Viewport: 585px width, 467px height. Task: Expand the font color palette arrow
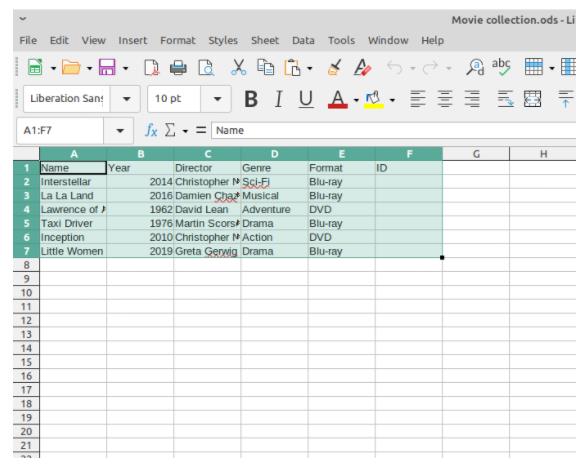click(x=356, y=100)
